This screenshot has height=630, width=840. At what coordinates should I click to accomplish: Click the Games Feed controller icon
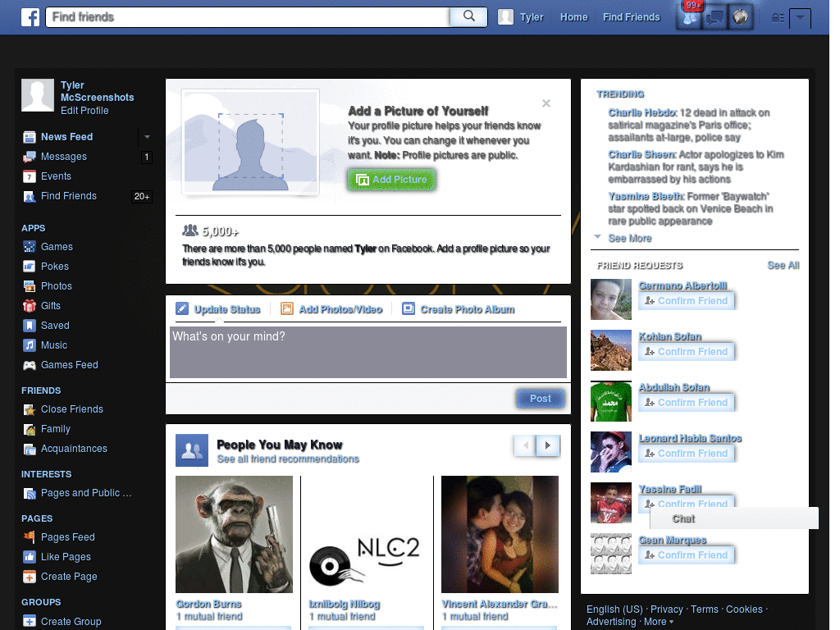(30, 365)
